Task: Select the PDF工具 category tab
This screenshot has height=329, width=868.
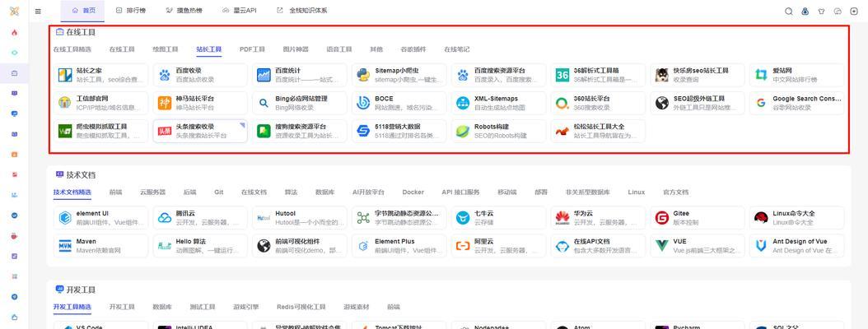Action: (x=253, y=49)
